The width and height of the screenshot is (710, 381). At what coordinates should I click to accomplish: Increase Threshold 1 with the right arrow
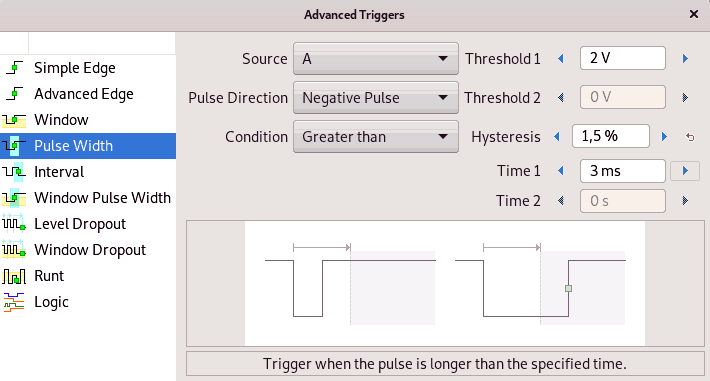coord(685,58)
